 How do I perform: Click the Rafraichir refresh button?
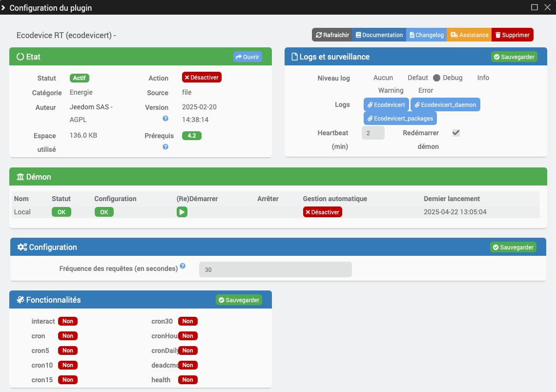pyautogui.click(x=332, y=35)
